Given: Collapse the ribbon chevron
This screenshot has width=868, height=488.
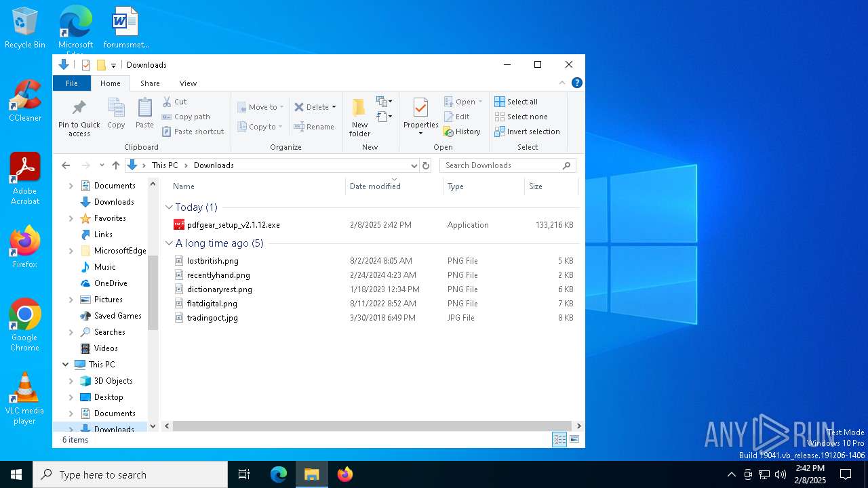Looking at the screenshot, I should pos(562,83).
